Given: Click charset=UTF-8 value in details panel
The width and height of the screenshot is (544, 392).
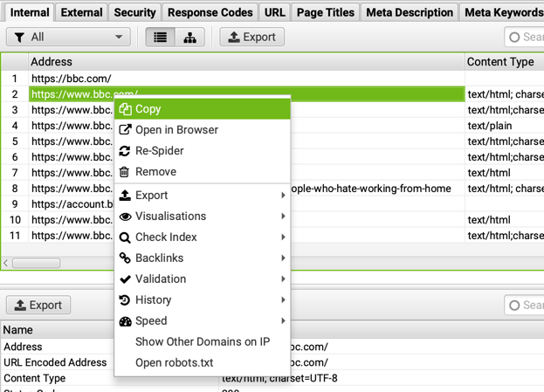Looking at the screenshot, I should pos(303,378).
